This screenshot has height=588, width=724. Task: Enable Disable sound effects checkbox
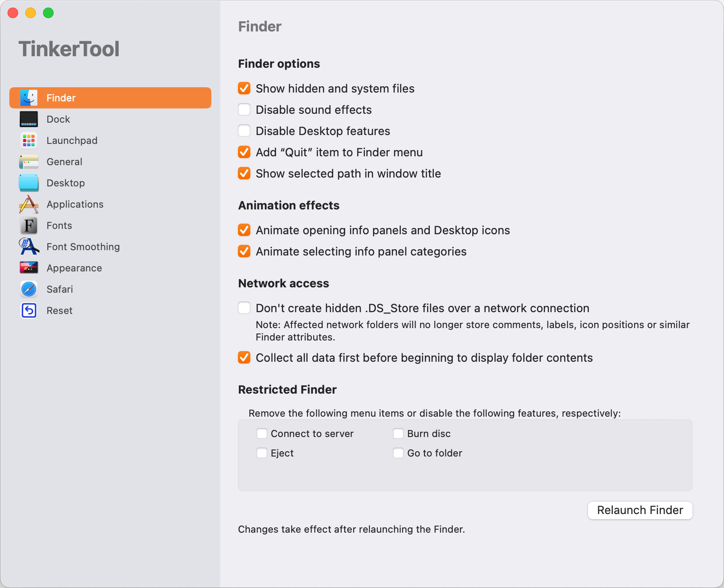[x=244, y=109]
